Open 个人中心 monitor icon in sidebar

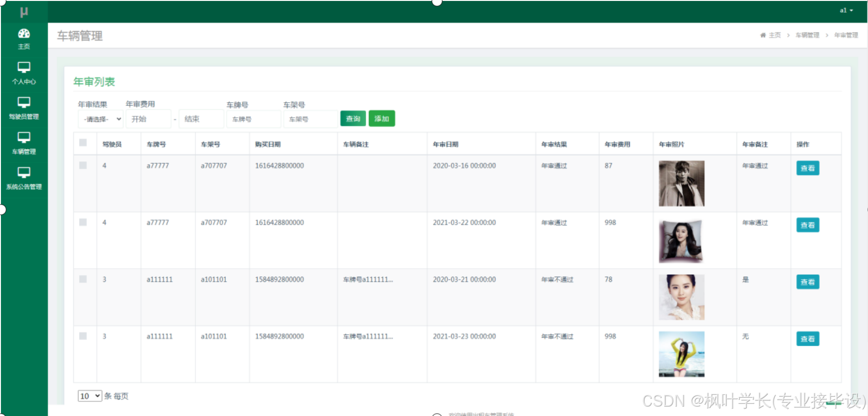24,67
